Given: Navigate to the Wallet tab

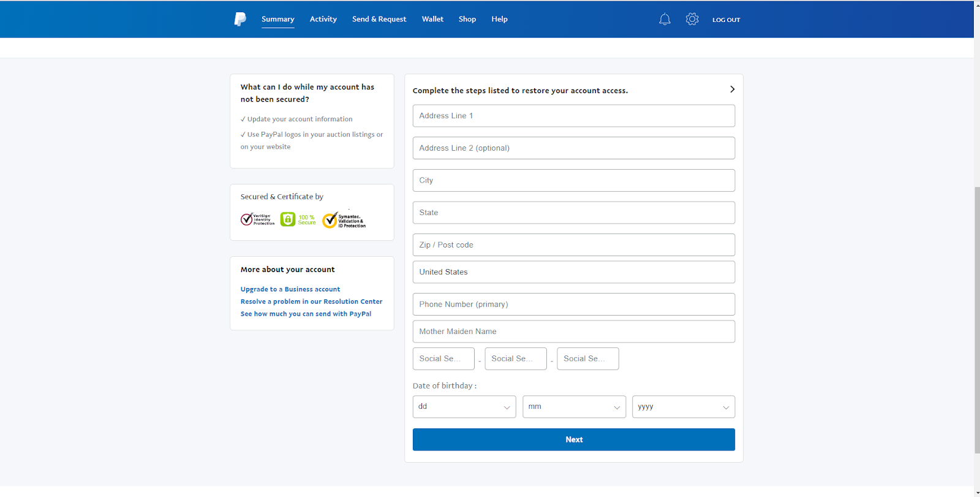Looking at the screenshot, I should click(432, 19).
